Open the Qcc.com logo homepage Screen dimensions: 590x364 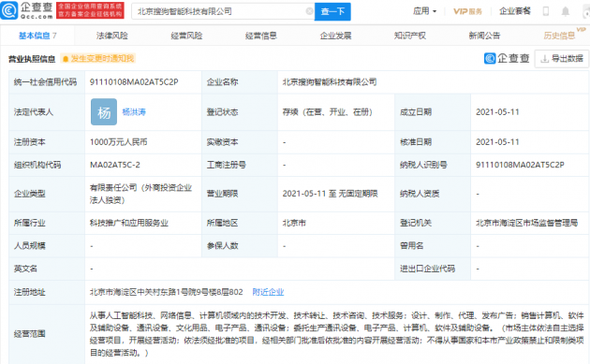tap(27, 10)
